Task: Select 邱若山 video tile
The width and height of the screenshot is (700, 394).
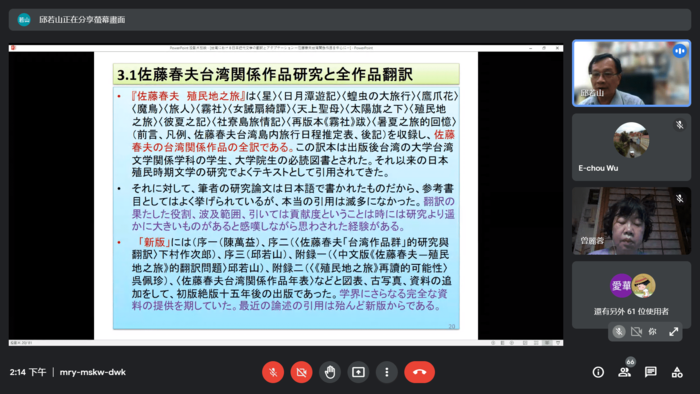Action: tap(631, 73)
